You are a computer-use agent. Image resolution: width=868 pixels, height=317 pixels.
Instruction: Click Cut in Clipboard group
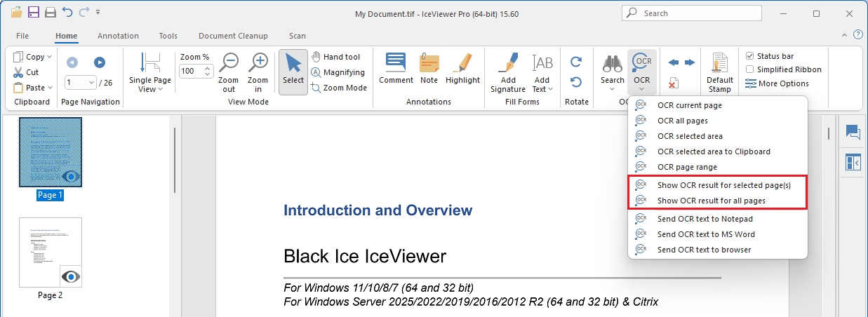pos(26,72)
